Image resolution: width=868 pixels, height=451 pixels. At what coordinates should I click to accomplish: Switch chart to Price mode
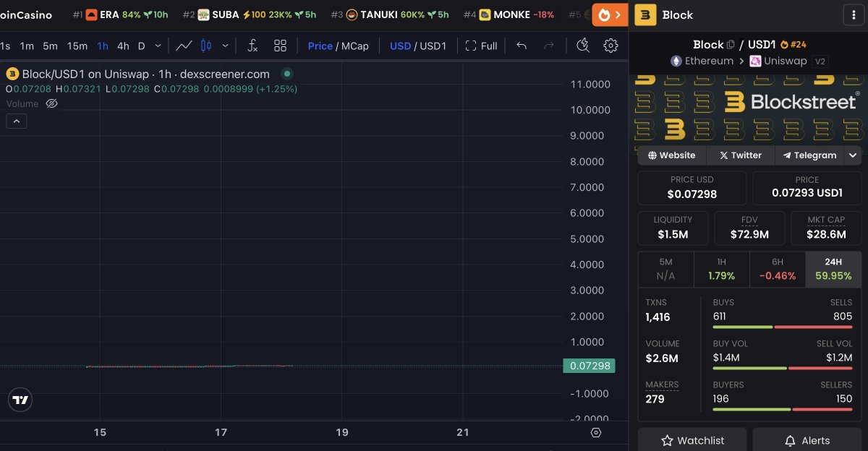(320, 46)
